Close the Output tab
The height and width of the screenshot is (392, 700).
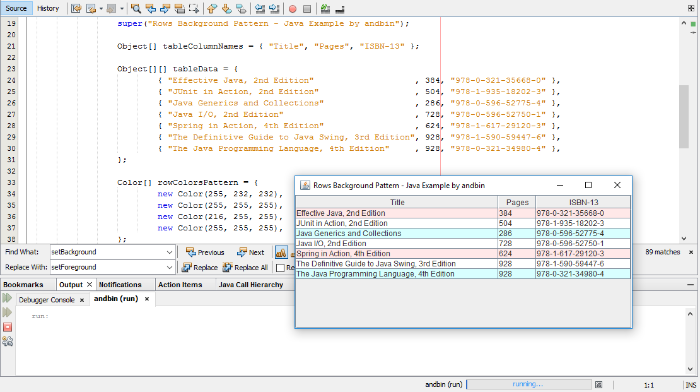89,284
